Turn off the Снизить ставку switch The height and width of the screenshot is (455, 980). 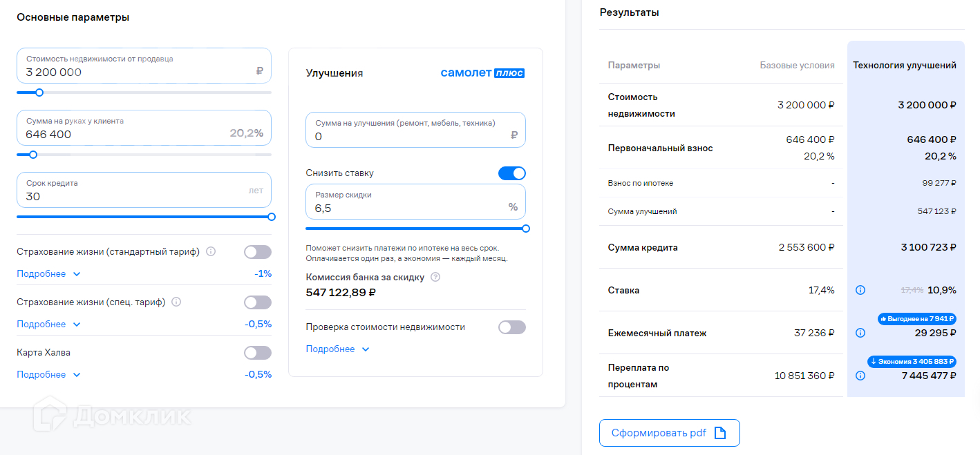click(x=511, y=173)
